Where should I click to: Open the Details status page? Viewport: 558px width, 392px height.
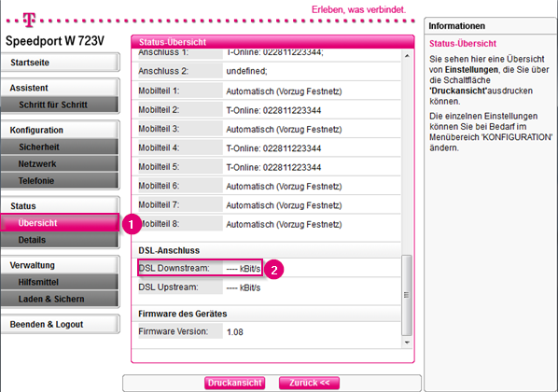click(60, 240)
